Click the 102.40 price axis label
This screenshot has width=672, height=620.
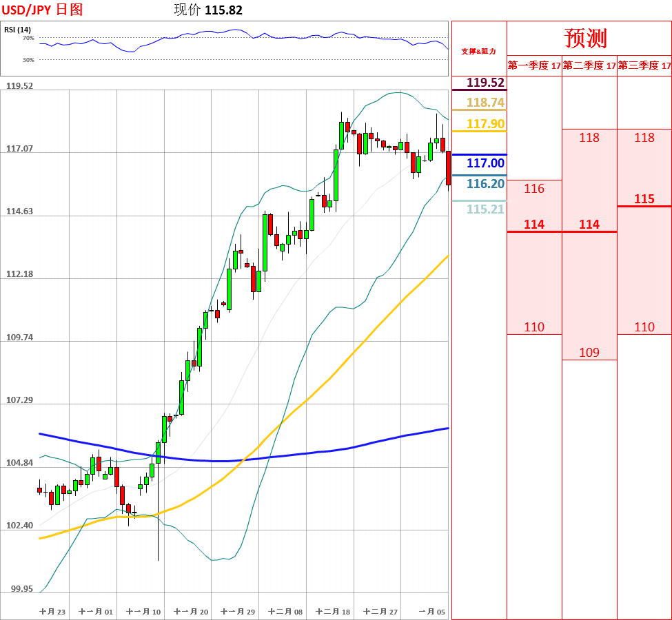tap(19, 526)
